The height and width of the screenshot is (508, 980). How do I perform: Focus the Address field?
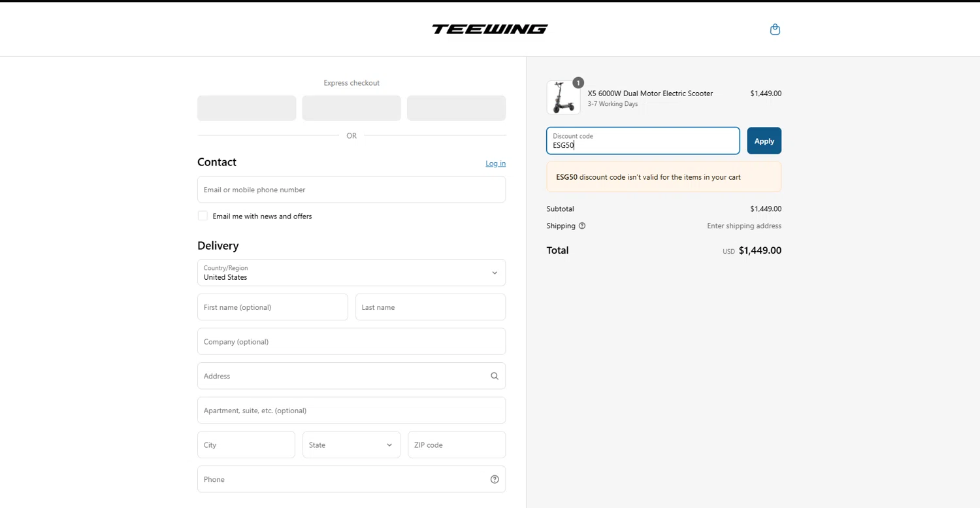tap(351, 376)
